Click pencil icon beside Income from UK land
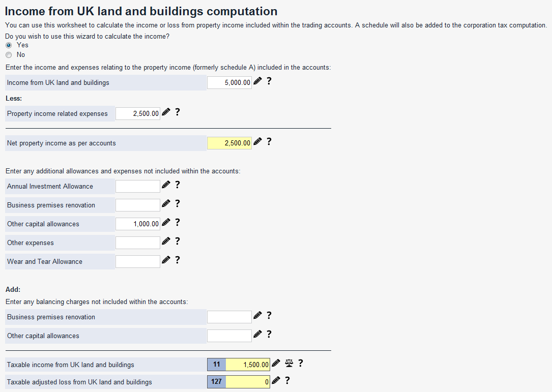The height and width of the screenshot is (392, 552). (x=258, y=81)
